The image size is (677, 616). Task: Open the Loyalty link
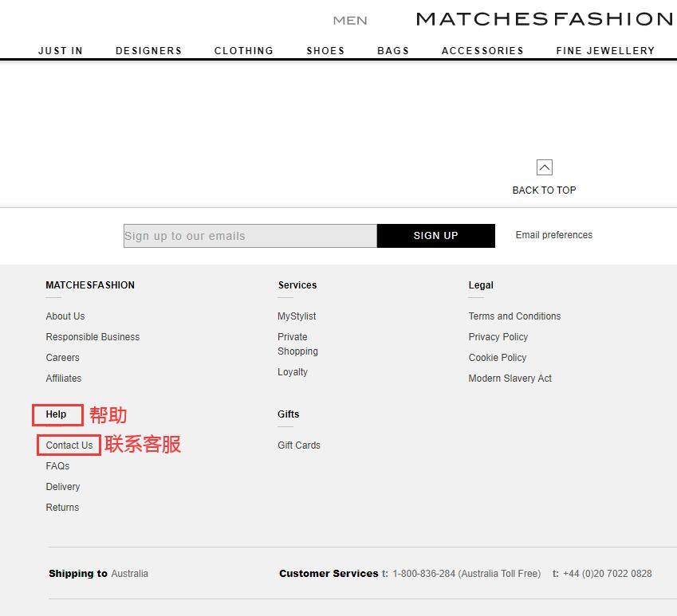[x=293, y=372]
